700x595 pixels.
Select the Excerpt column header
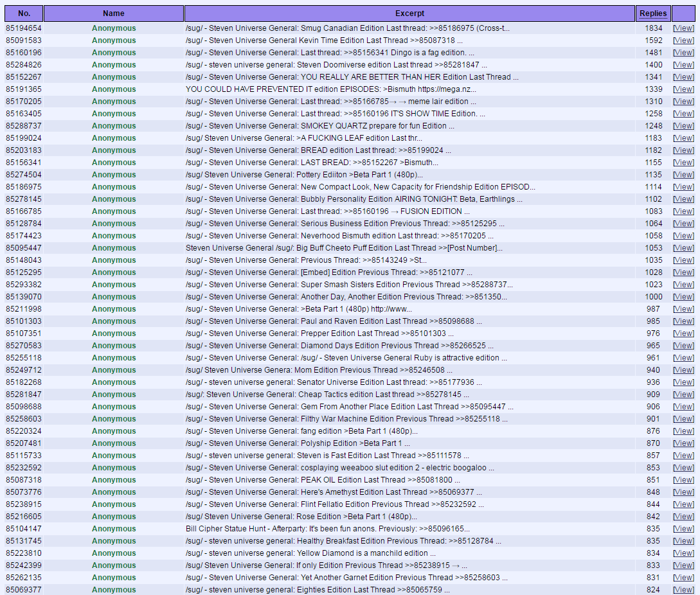click(409, 13)
